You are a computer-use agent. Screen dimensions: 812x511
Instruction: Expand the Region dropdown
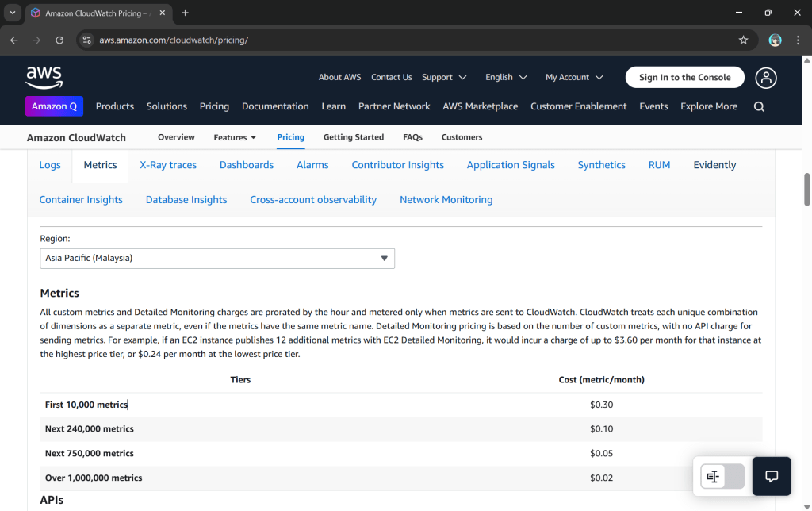coord(217,259)
